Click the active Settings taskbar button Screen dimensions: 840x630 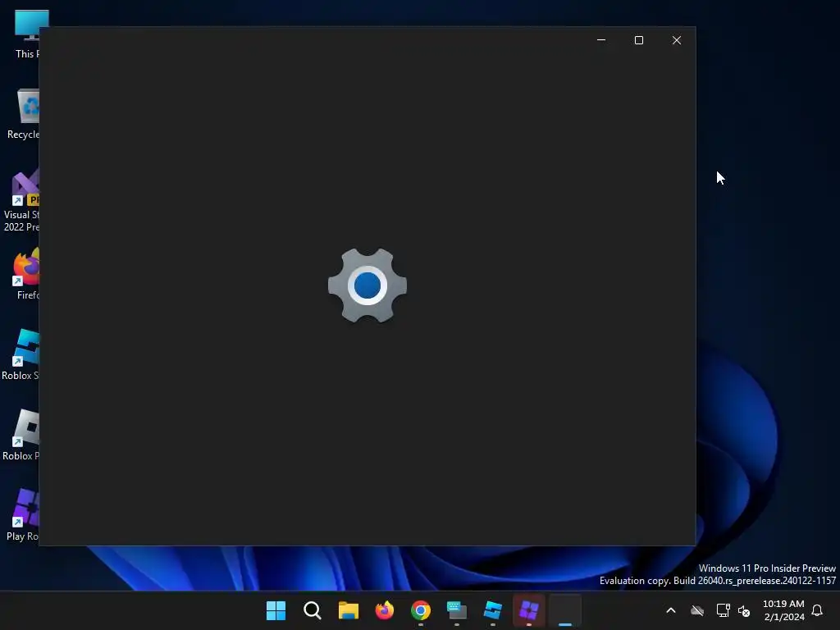click(564, 610)
